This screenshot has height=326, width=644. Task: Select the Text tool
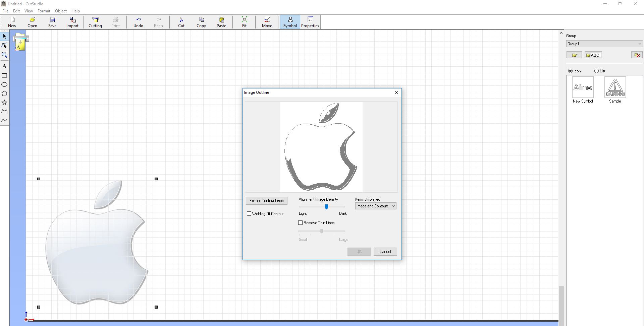(x=5, y=66)
